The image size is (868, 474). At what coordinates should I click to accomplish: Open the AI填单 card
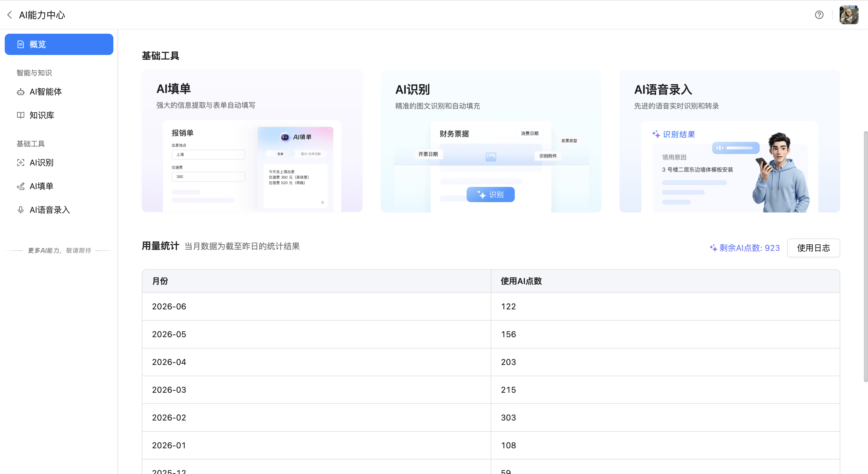point(252,141)
